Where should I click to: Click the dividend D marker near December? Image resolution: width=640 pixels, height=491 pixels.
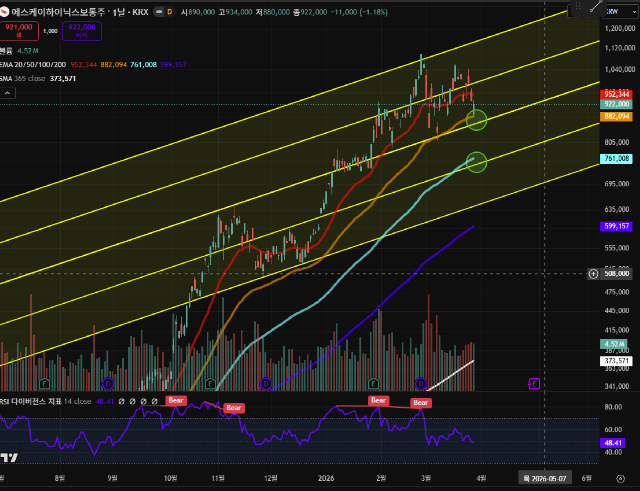(x=266, y=384)
